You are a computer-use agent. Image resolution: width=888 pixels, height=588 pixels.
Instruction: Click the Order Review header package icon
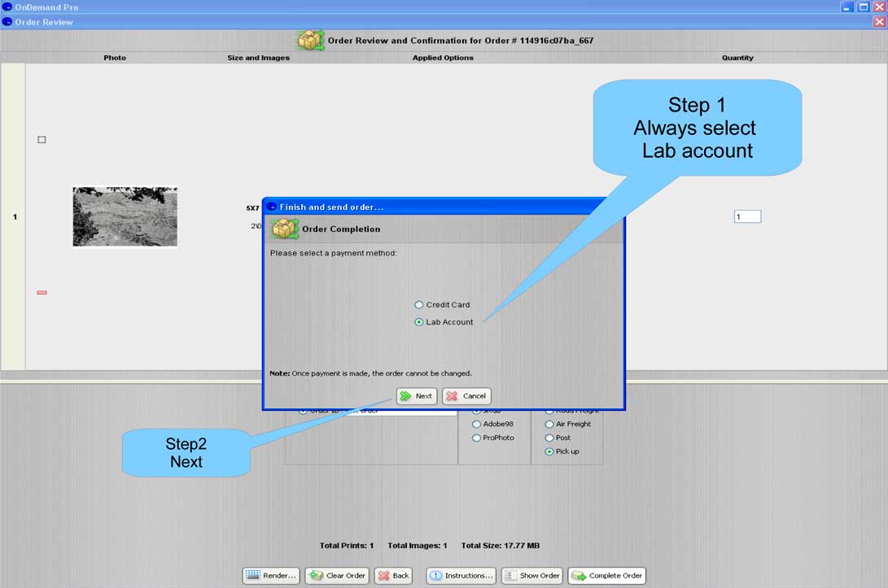click(x=310, y=40)
